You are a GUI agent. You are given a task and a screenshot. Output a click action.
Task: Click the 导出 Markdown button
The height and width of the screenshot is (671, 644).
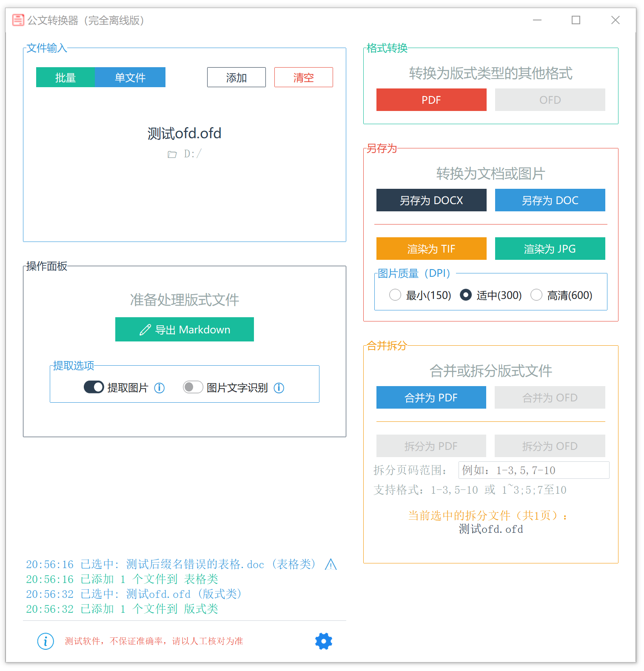(184, 330)
